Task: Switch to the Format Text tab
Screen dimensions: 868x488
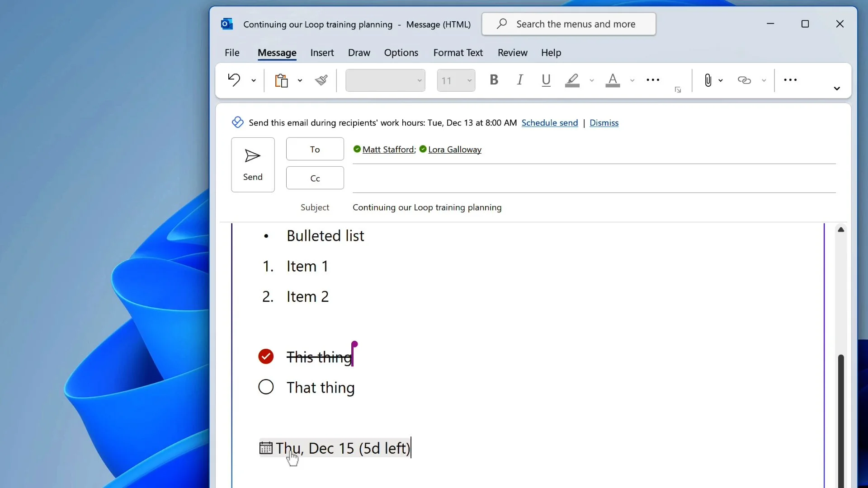Action: tap(458, 52)
